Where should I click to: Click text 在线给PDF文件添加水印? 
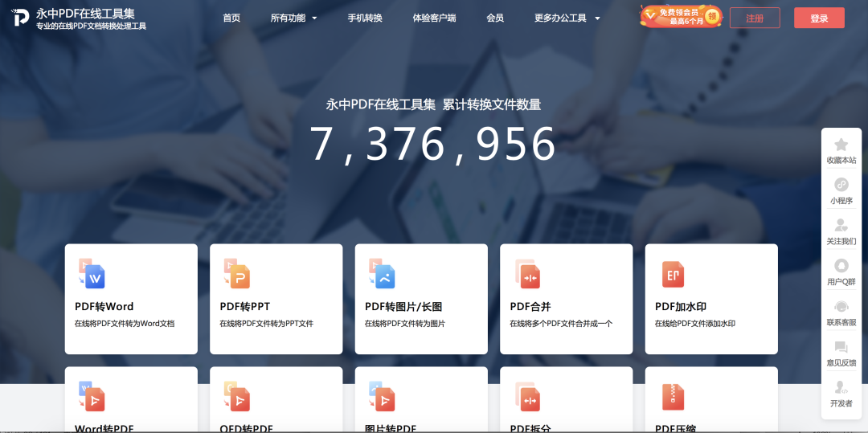point(694,324)
